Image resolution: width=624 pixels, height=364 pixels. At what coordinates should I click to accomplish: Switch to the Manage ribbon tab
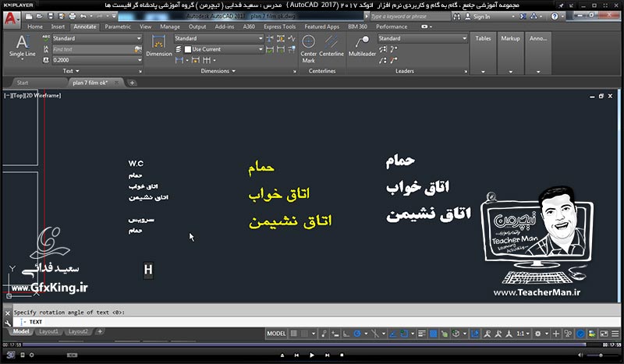[x=170, y=27]
